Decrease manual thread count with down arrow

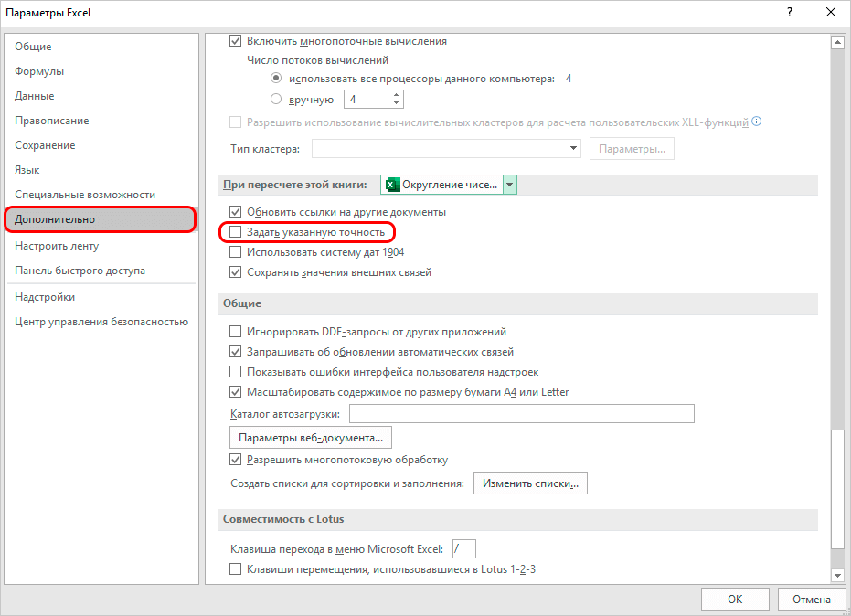click(x=396, y=102)
